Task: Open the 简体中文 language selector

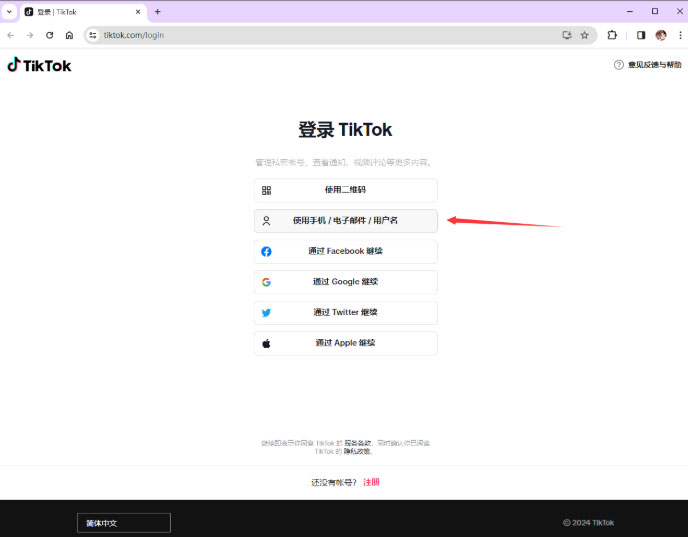Action: (124, 523)
